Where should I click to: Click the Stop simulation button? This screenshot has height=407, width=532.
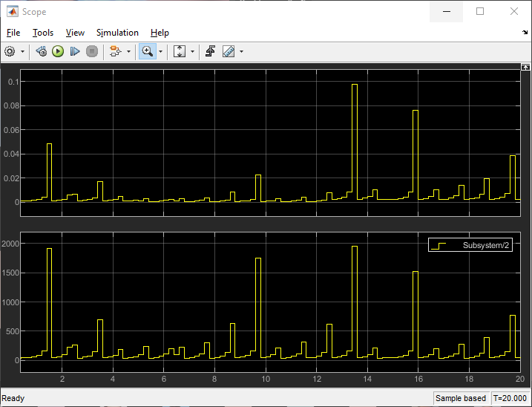click(x=91, y=52)
